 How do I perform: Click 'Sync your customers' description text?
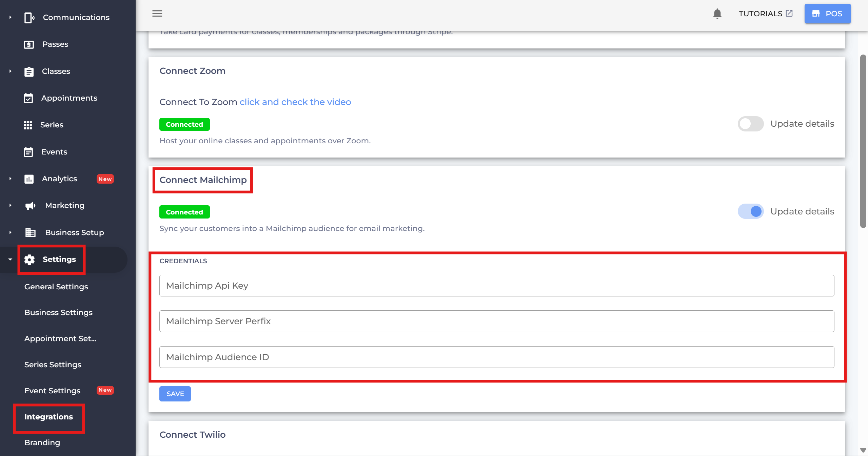(292, 228)
